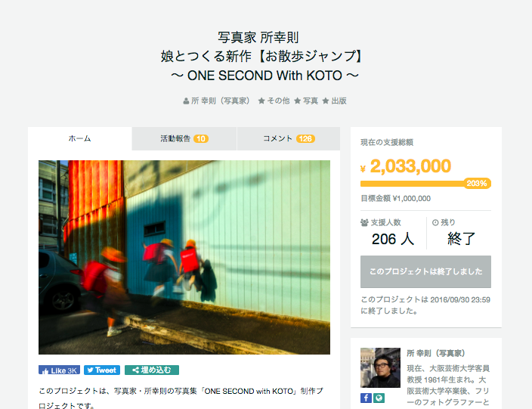Click the author's profile photo thumbnail
Image resolution: width=532 pixels, height=409 pixels.
coord(380,367)
